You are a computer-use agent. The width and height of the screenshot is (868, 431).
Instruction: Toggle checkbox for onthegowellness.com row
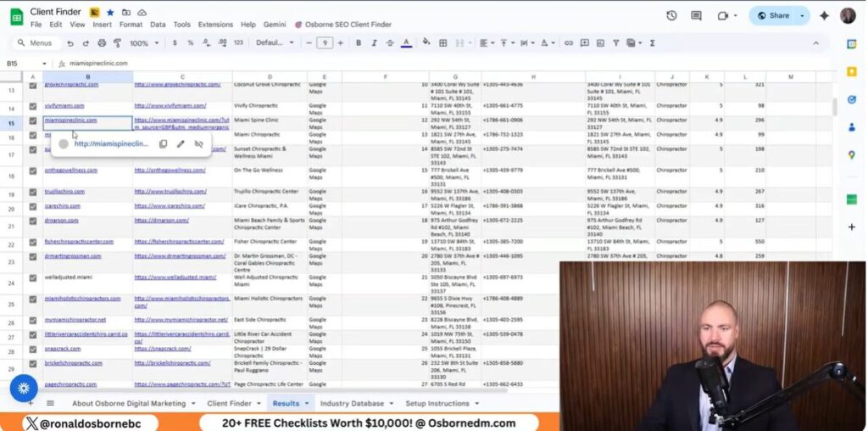click(33, 171)
